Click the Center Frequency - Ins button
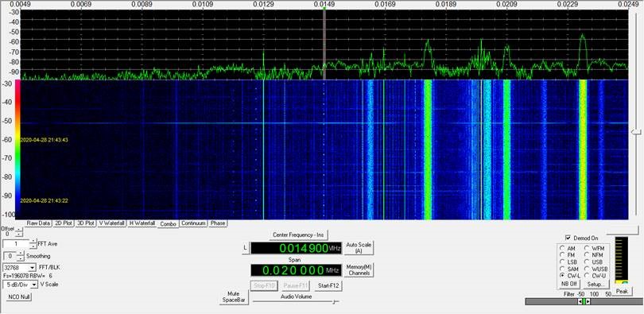This screenshot has height=314, width=644. click(x=299, y=235)
